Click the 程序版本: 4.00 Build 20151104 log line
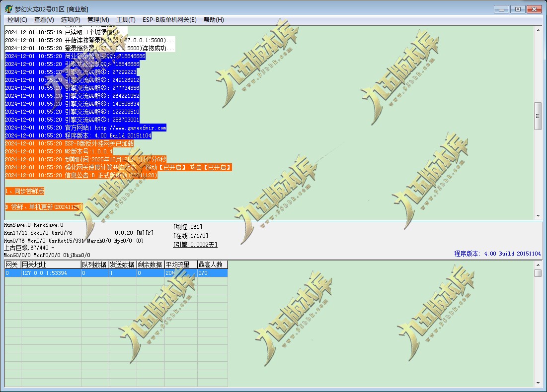This screenshot has height=392, width=547. pos(78,135)
